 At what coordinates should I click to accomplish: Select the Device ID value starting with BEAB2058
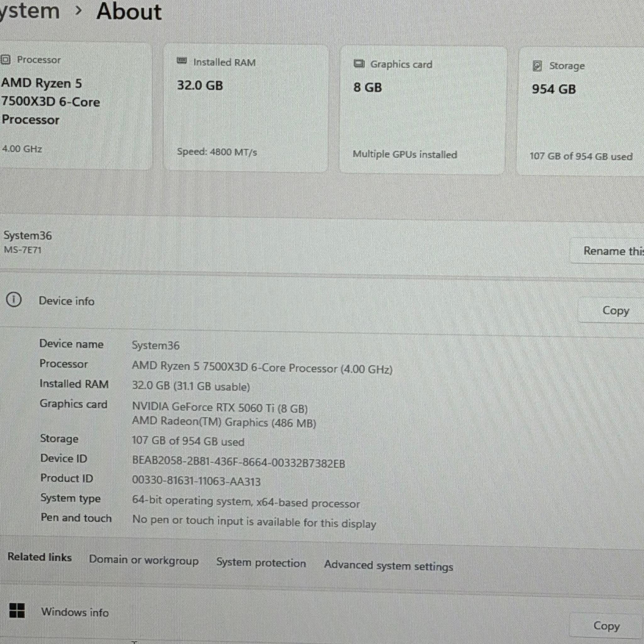point(239,462)
